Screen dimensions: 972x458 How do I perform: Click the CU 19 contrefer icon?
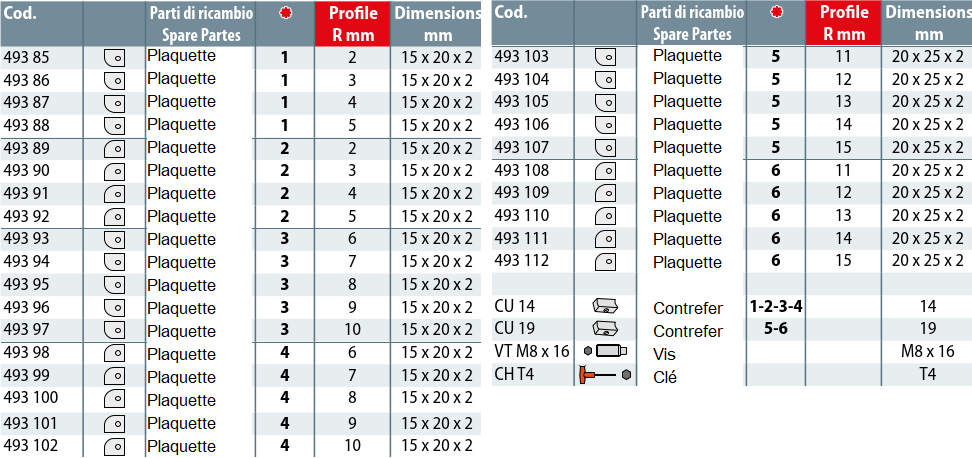(x=605, y=329)
